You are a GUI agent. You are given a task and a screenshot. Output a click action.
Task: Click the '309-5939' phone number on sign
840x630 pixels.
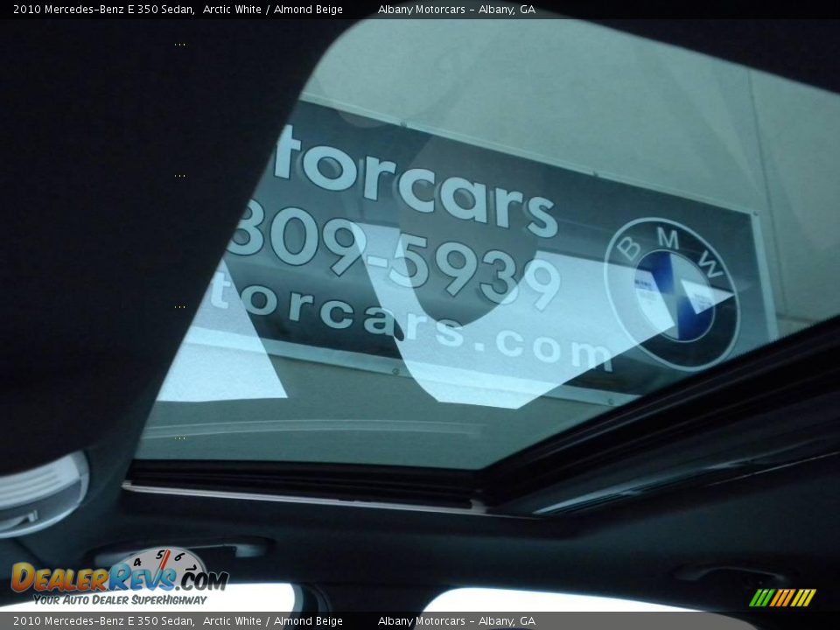click(x=394, y=255)
